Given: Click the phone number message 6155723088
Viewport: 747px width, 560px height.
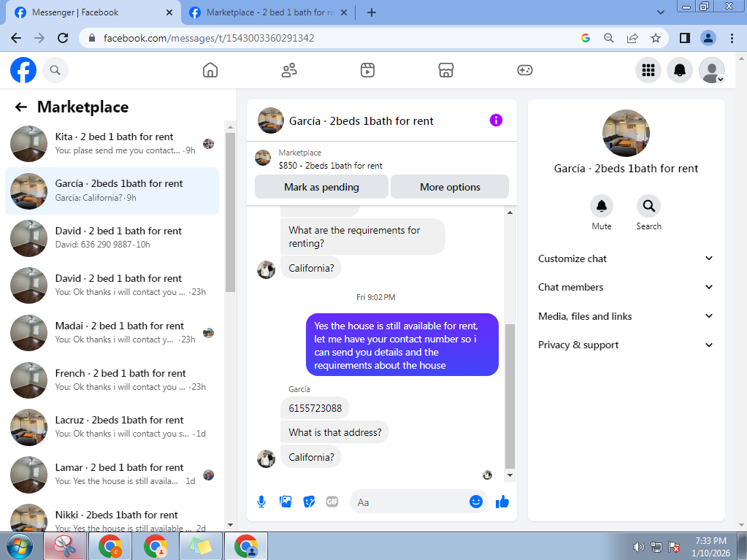Looking at the screenshot, I should point(315,408).
